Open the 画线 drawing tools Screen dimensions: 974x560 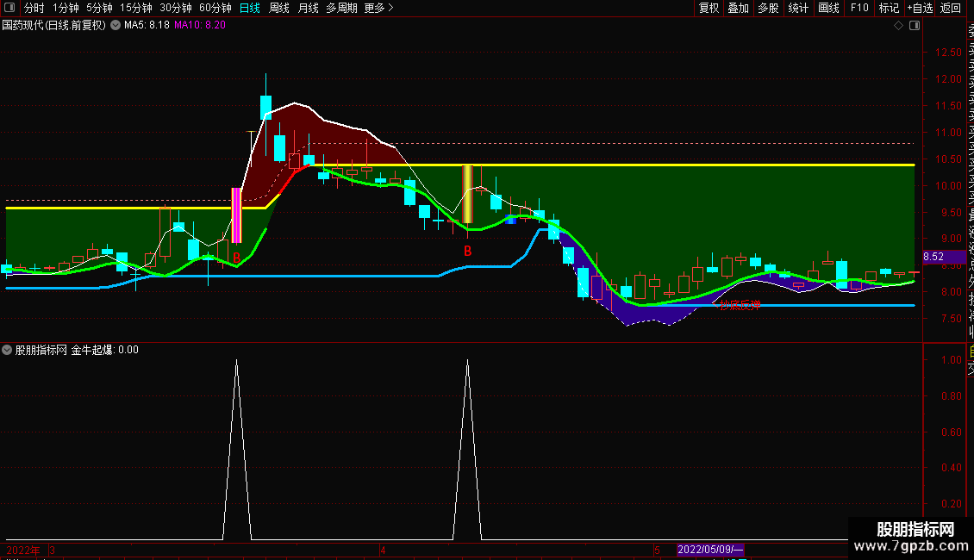[x=828, y=8]
